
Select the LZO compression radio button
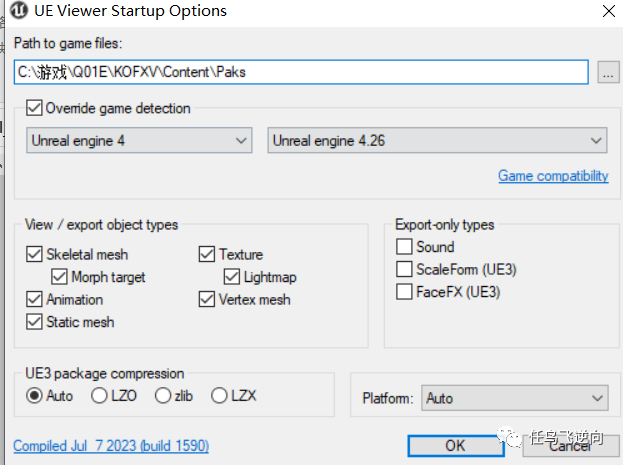tap(99, 395)
